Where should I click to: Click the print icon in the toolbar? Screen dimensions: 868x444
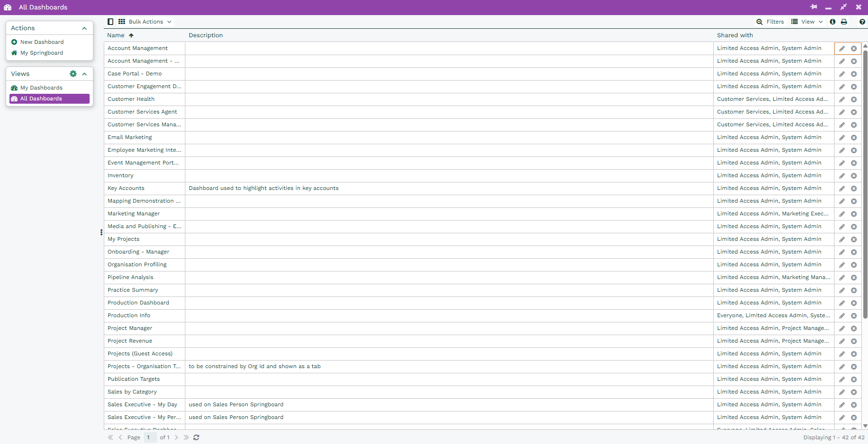point(844,22)
